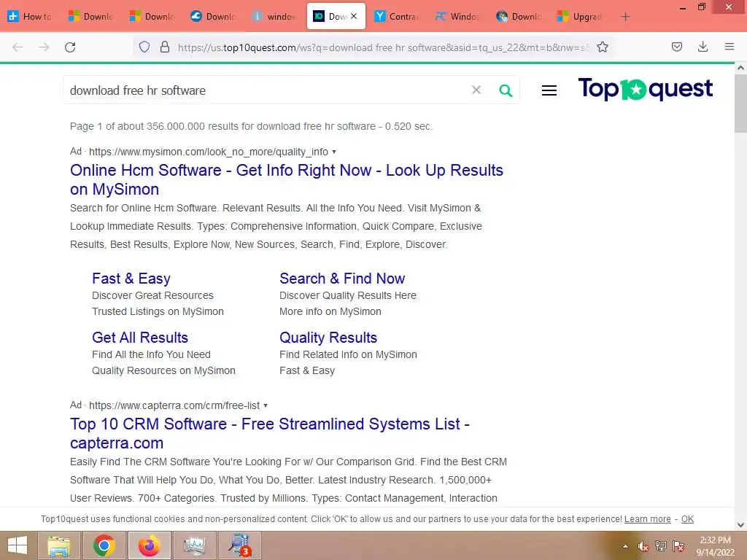Close the active Top10quest tab
Image resolution: width=747 pixels, height=560 pixels.
click(x=354, y=16)
